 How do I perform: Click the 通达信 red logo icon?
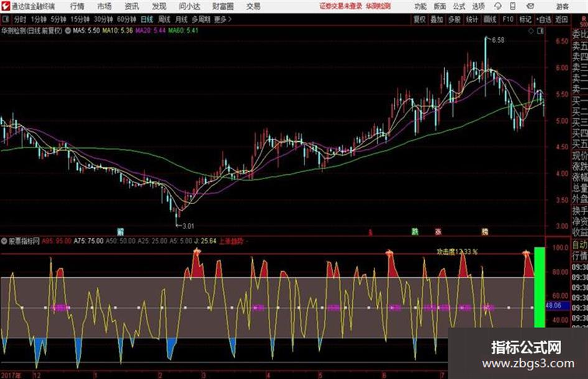(x=6, y=6)
